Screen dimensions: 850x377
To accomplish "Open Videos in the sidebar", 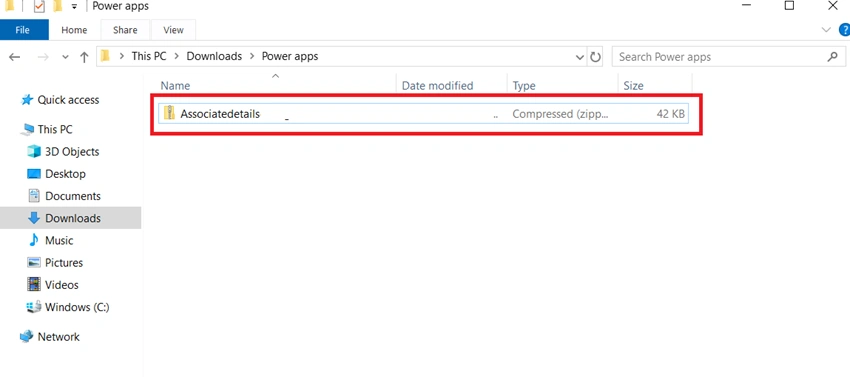I will point(62,285).
